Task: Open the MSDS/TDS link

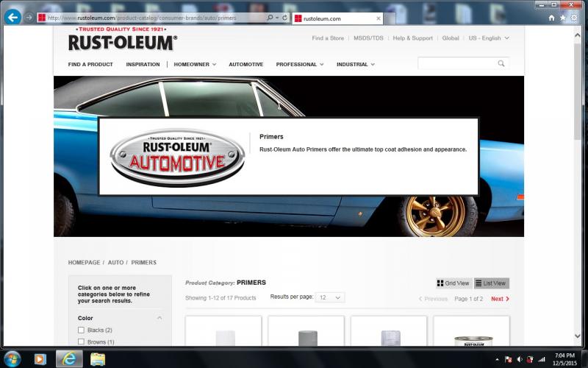Action: click(368, 38)
